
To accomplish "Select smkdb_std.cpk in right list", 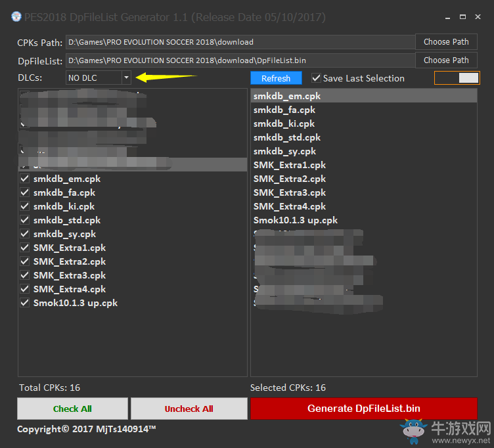I will tap(364, 137).
